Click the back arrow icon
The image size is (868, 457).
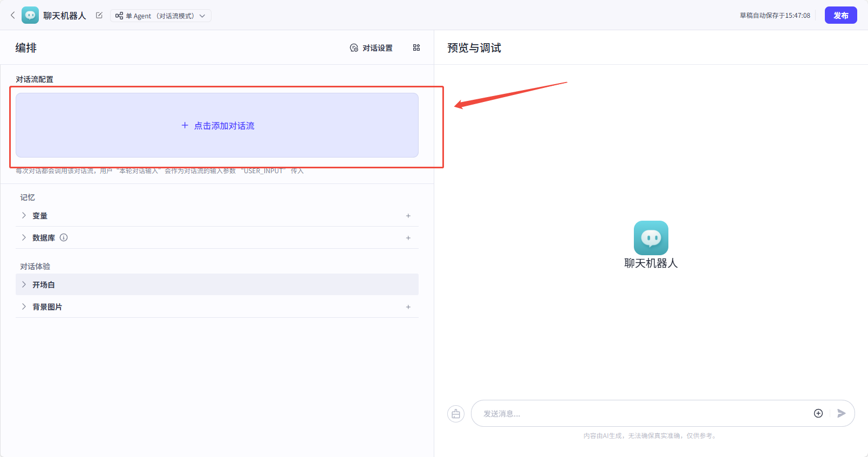click(x=13, y=15)
